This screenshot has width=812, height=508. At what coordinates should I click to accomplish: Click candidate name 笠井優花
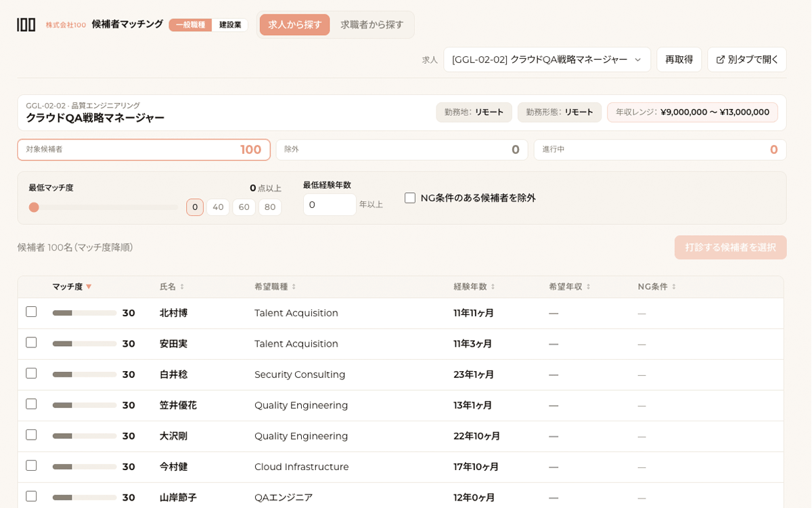[x=178, y=405]
